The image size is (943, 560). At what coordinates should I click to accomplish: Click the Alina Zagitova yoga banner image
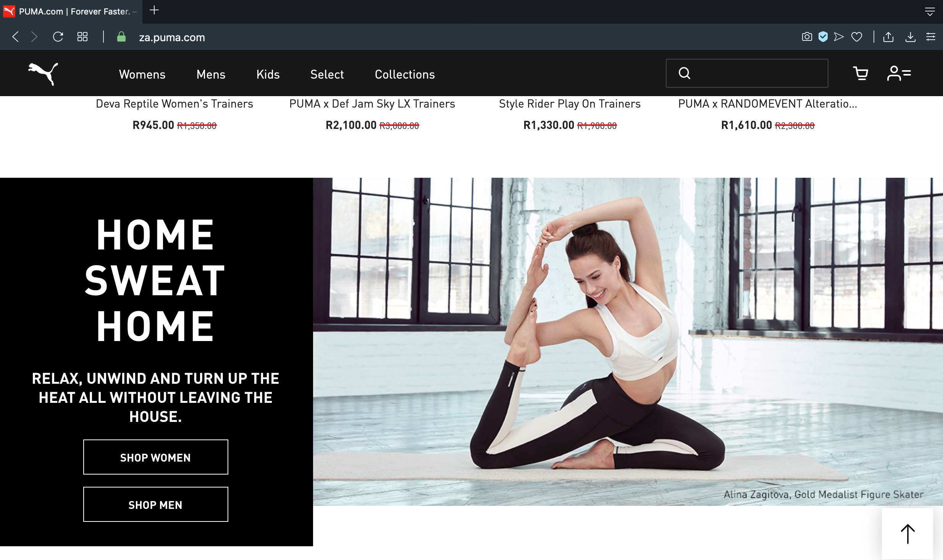(628, 342)
